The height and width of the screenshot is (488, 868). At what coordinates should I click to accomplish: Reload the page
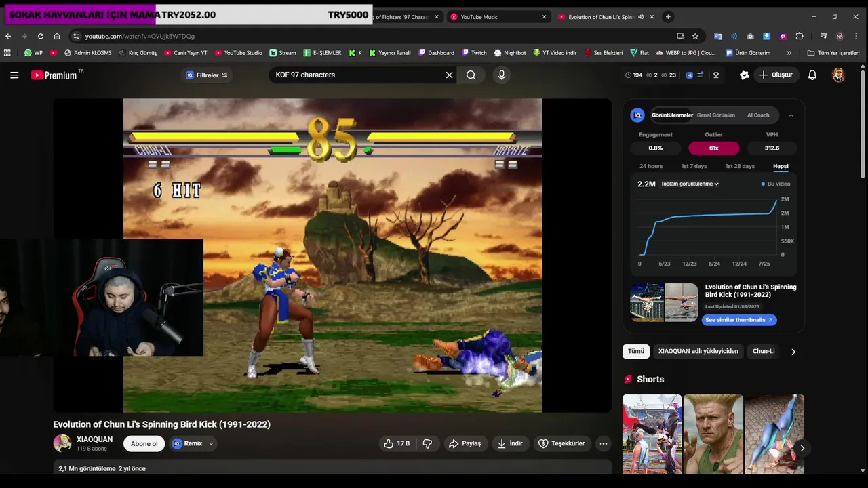(41, 36)
